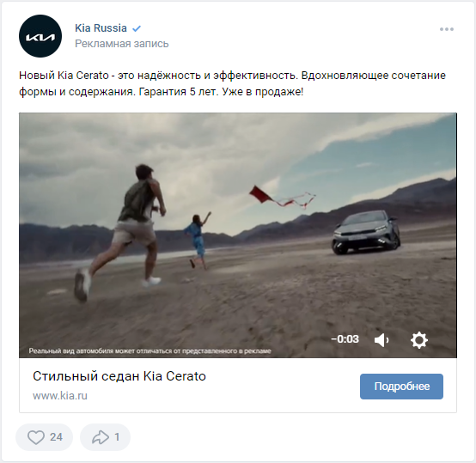Click the Подробнее button
This screenshot has height=463, width=476.
(401, 387)
